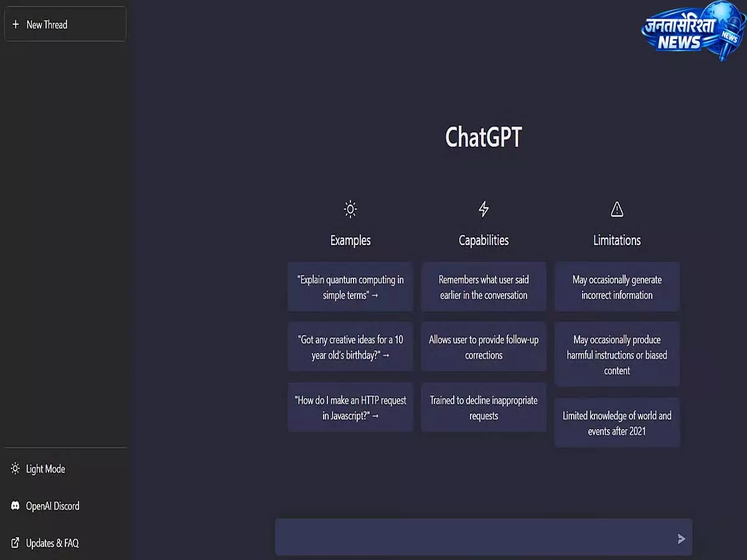Click the lightning bolt icon above Capabilities
Viewport: 747px width, 560px height.
point(484,209)
